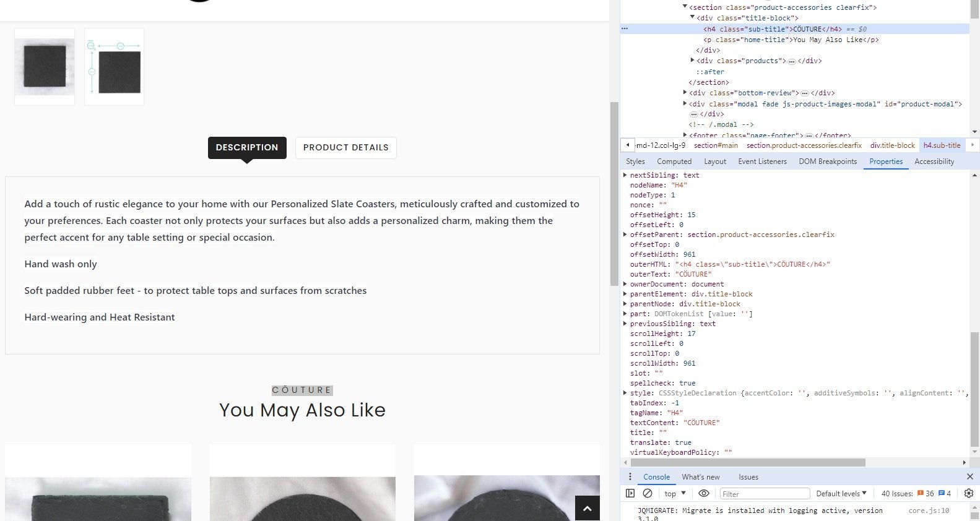The image size is (980, 521).
Task: Select the h4.sub-title breadcrumb
Action: (x=942, y=145)
